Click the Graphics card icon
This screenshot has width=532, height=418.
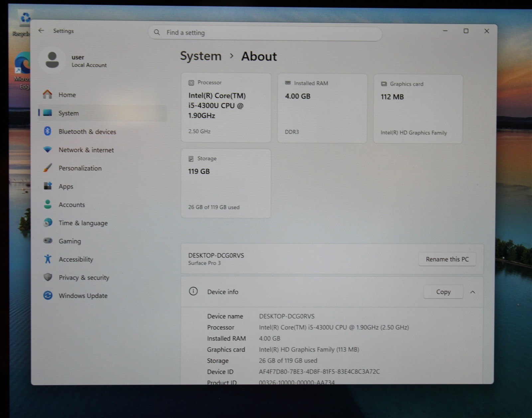click(x=384, y=84)
